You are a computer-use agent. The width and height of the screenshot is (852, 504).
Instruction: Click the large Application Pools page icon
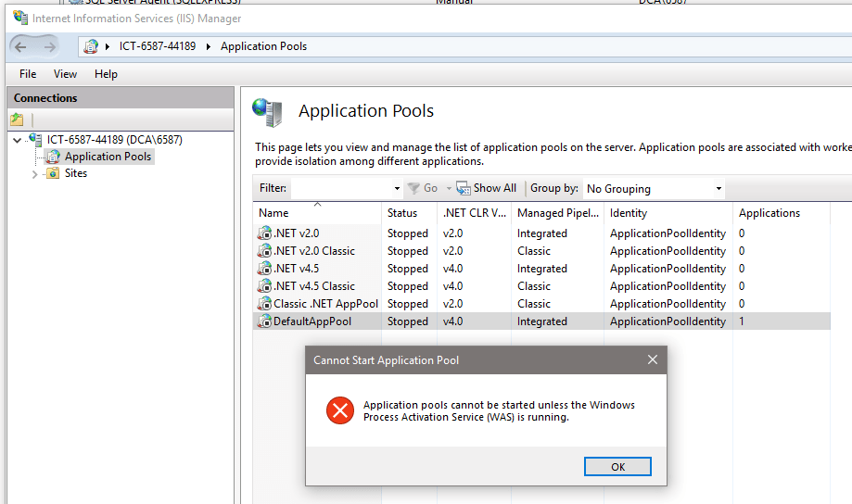[267, 112]
